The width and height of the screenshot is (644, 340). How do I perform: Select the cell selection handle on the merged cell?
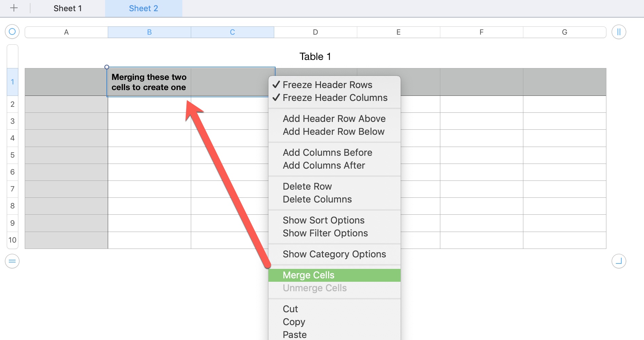tap(107, 66)
